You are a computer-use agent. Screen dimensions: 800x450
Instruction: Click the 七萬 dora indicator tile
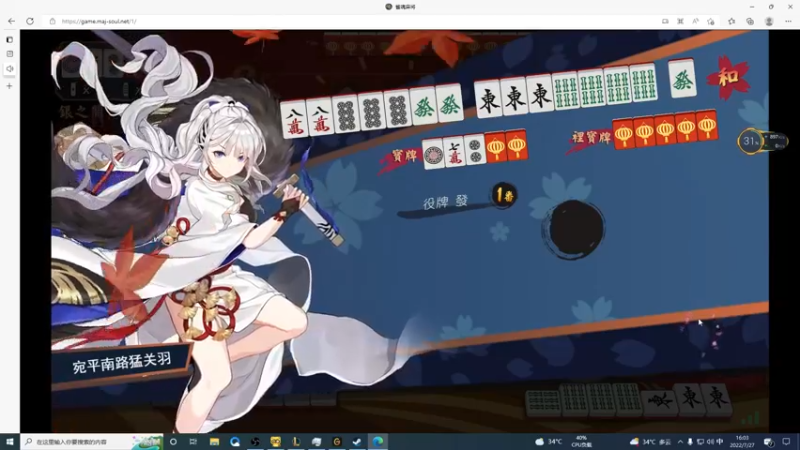tap(454, 153)
